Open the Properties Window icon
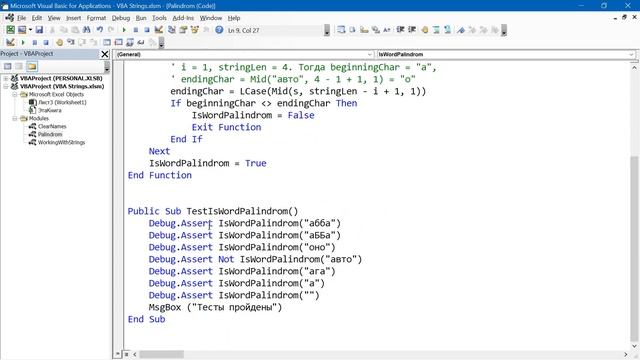 coord(183,30)
